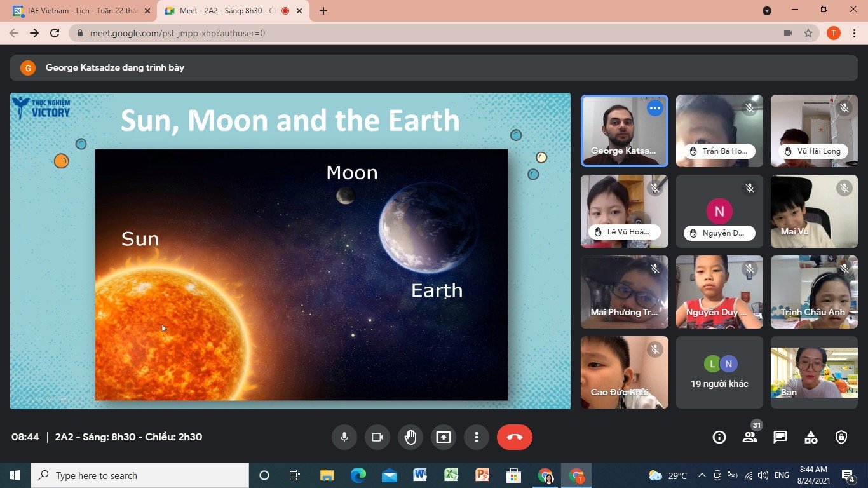Viewport: 868px width, 488px height.
Task: Open host controls lock shield icon
Action: (841, 437)
